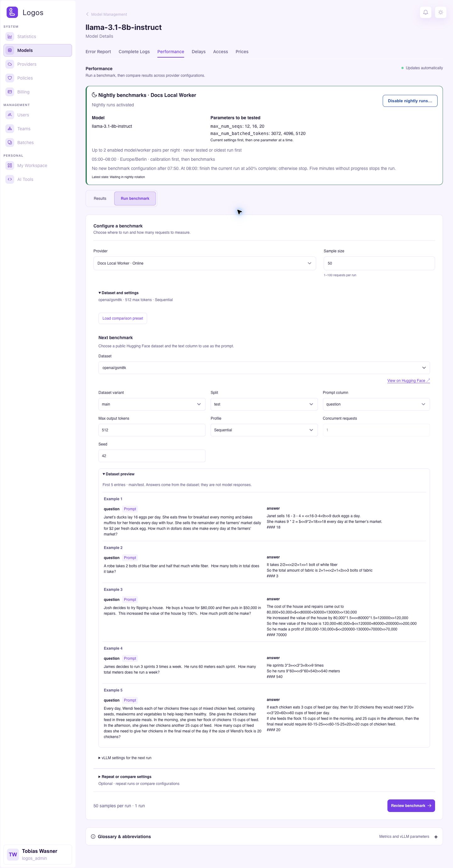Open the Dataset variant dropdown
This screenshot has width=453, height=868.
click(x=152, y=404)
